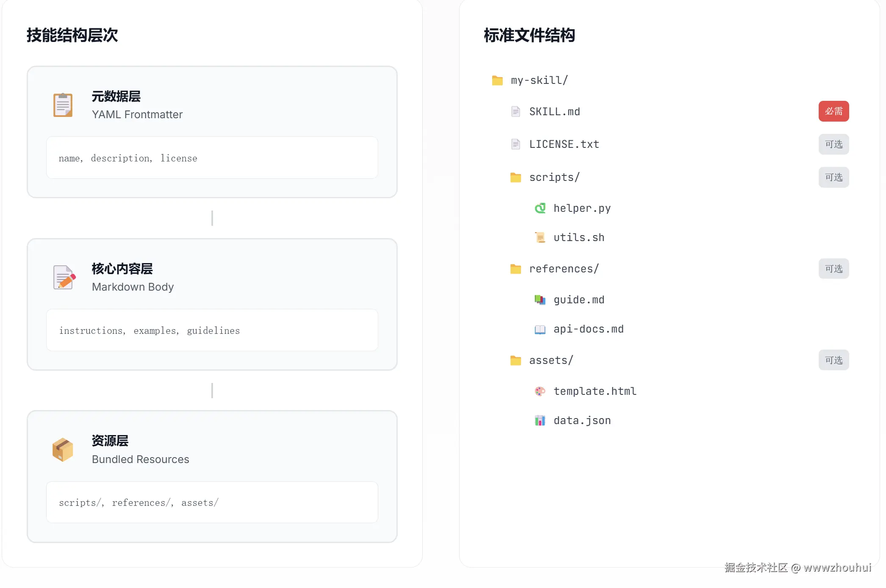This screenshot has height=588, width=886.
Task: Click the name, description, license code box
Action: coord(212,158)
